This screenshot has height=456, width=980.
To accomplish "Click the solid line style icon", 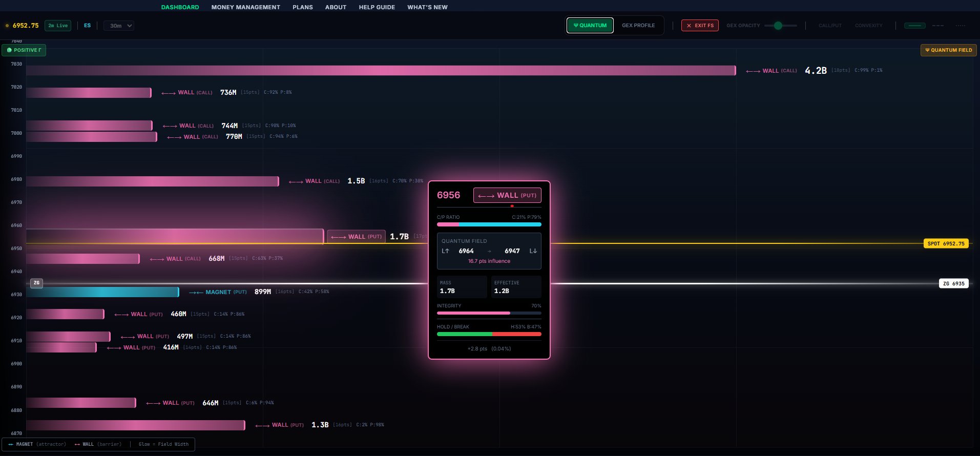I will pos(914,26).
